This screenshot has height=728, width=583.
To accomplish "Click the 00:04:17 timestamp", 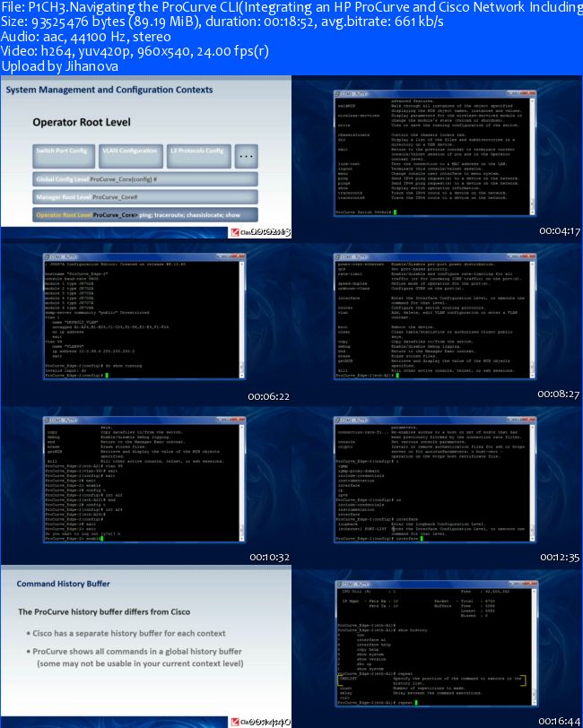I will (560, 230).
